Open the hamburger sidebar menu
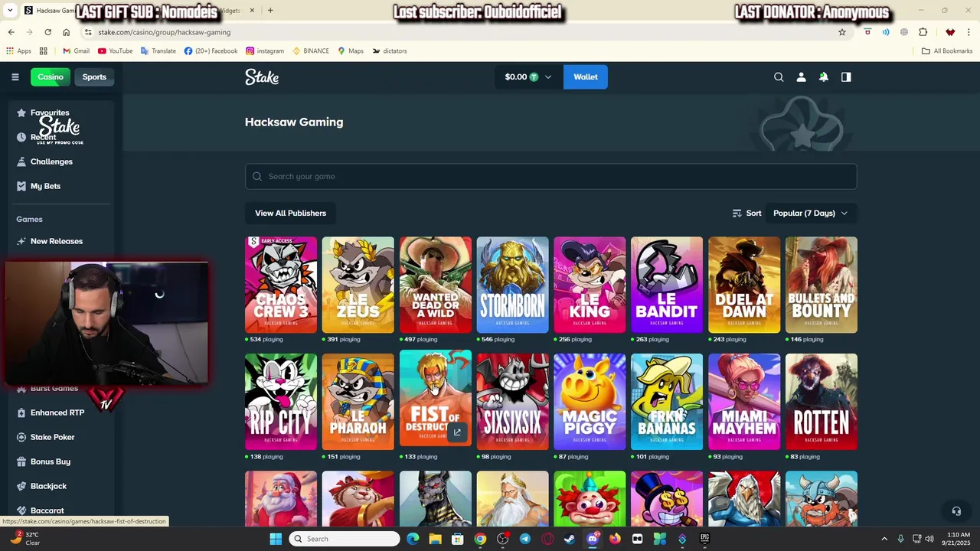The image size is (980, 551). click(x=15, y=77)
